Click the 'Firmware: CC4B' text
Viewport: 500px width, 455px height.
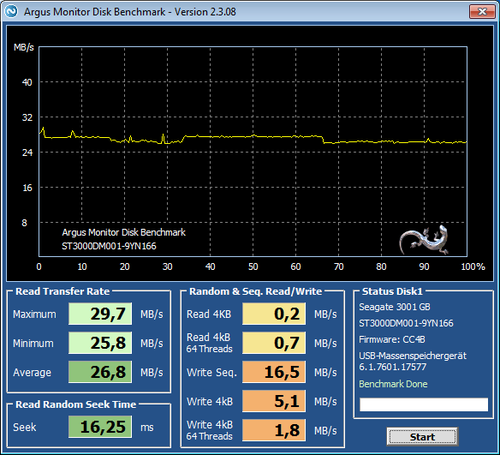(x=392, y=340)
